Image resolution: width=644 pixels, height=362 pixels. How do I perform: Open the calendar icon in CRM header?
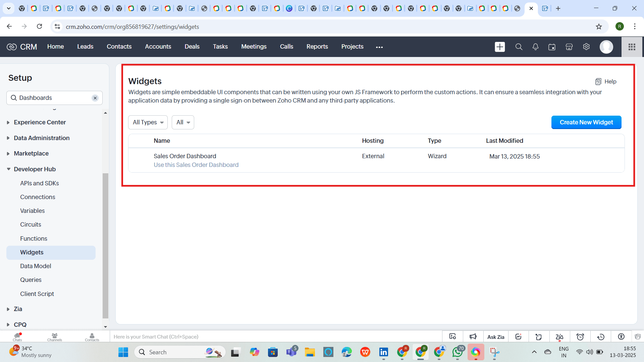(x=552, y=47)
